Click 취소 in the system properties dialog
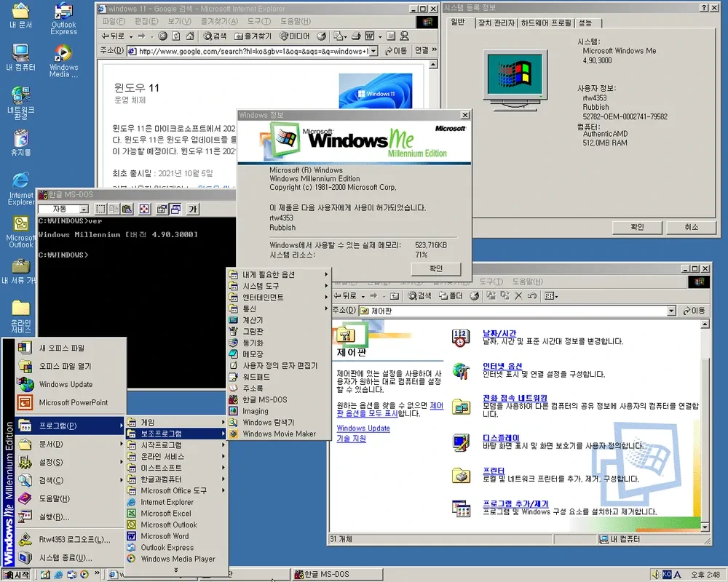Viewport: 728px width, 582px height. click(x=691, y=227)
